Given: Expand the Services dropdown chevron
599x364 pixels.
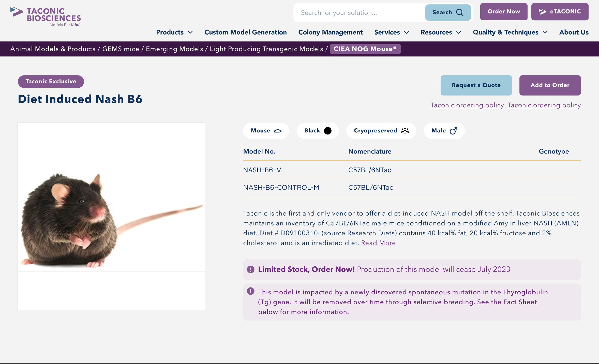Looking at the screenshot, I should pos(407,32).
